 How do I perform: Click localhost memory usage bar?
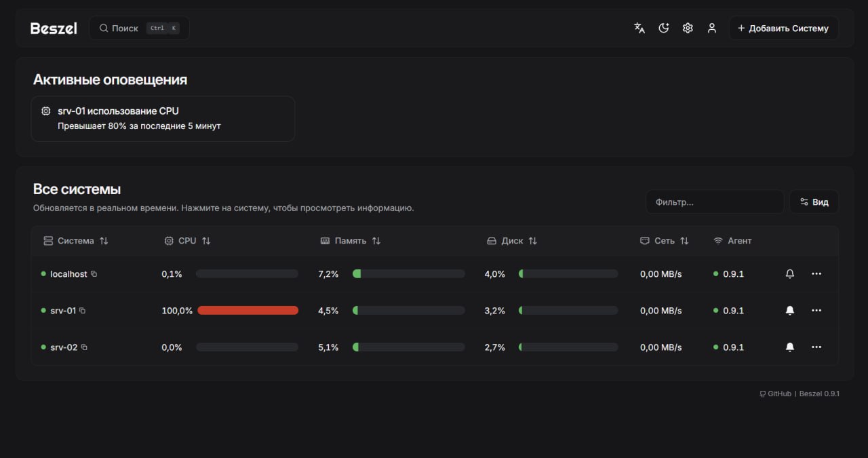click(408, 274)
